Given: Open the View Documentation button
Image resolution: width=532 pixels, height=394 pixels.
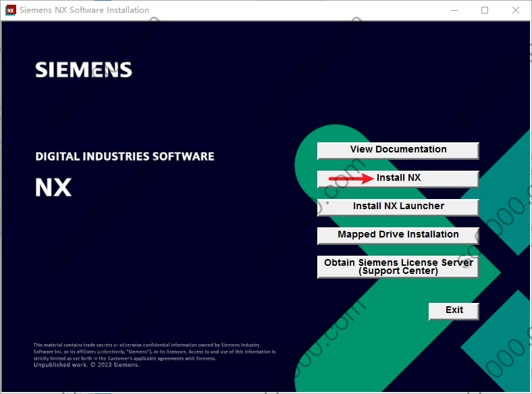Looking at the screenshot, I should (x=398, y=150).
